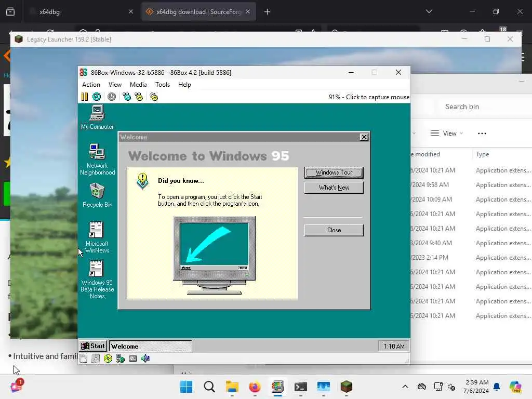Open Copilot preview icon in the taskbar corner
Viewport: 532px width, 399px height.
click(x=515, y=387)
